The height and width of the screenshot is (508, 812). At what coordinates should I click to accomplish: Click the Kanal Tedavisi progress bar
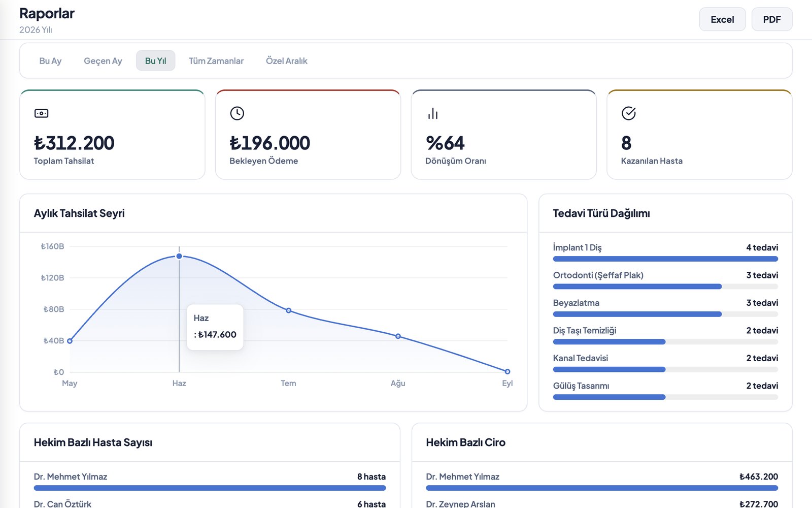click(665, 369)
